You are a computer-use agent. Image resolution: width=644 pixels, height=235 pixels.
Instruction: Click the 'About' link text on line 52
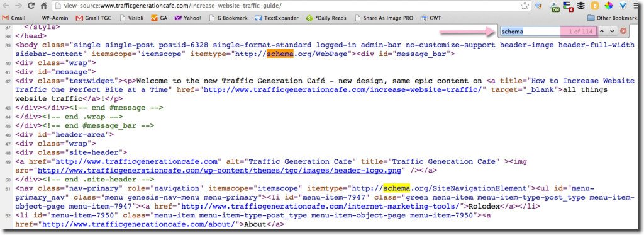[255, 224]
